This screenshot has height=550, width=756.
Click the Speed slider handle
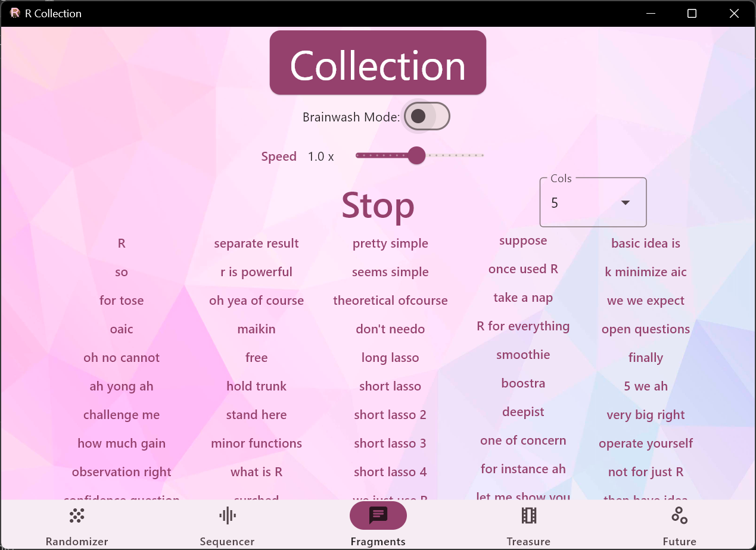coord(416,156)
